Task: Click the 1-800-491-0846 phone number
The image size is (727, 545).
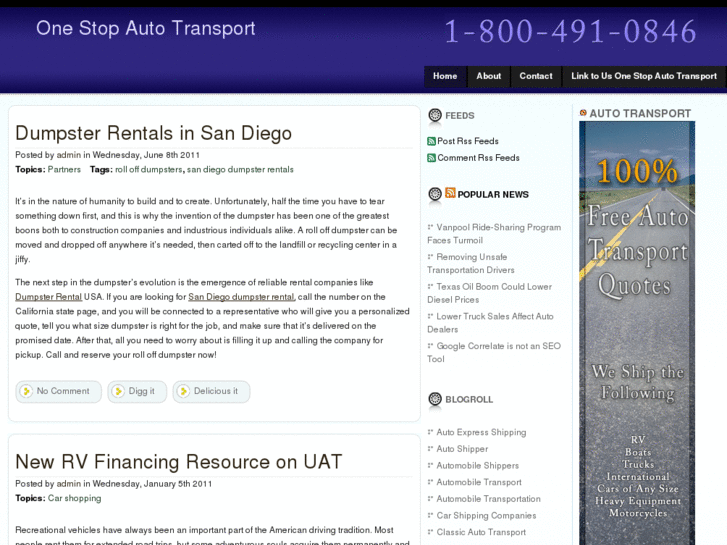Action: point(571,32)
